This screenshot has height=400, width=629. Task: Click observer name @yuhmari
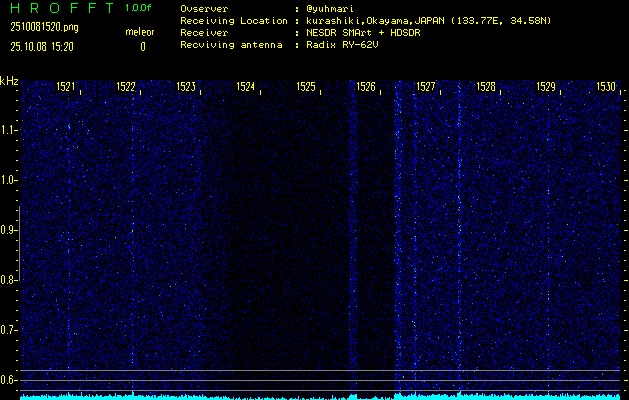330,8
